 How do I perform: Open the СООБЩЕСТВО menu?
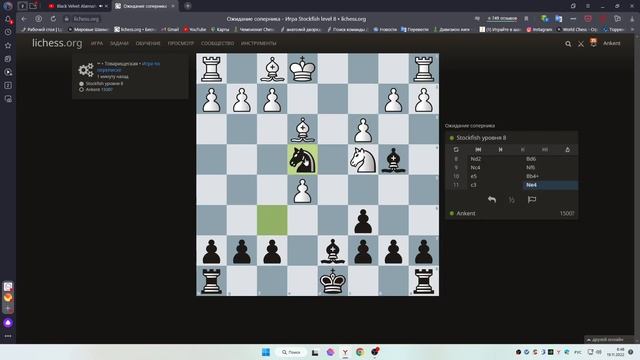tap(218, 43)
